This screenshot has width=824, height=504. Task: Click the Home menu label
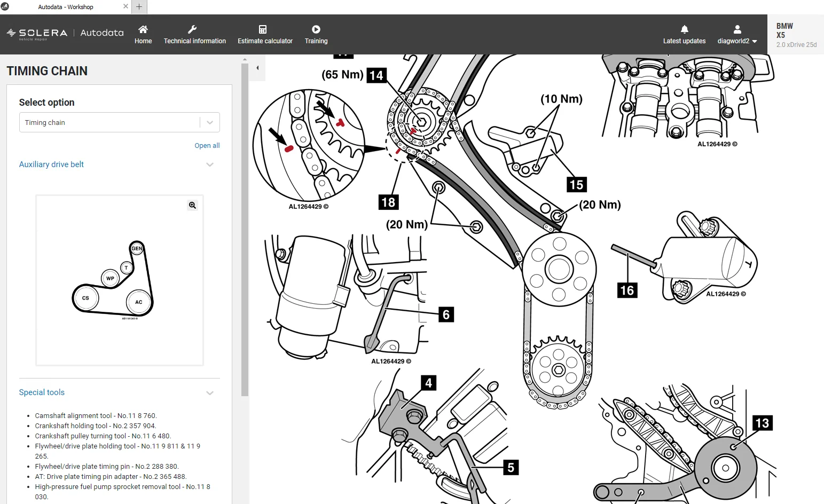click(143, 41)
